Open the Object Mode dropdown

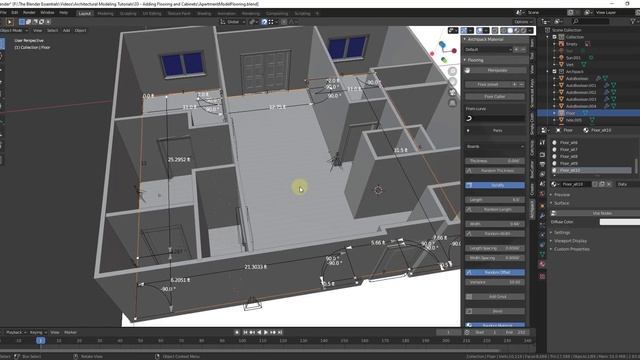pyautogui.click(x=13, y=30)
